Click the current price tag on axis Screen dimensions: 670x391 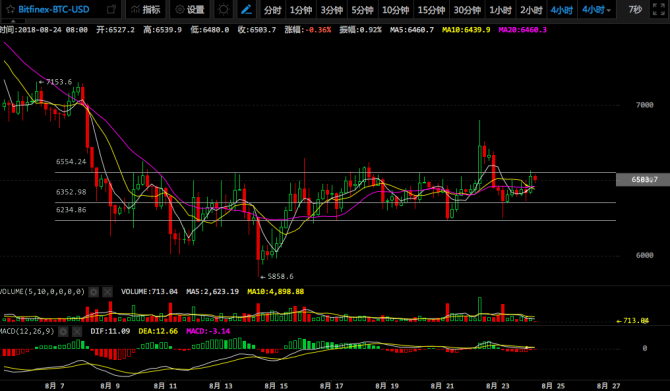tap(643, 179)
